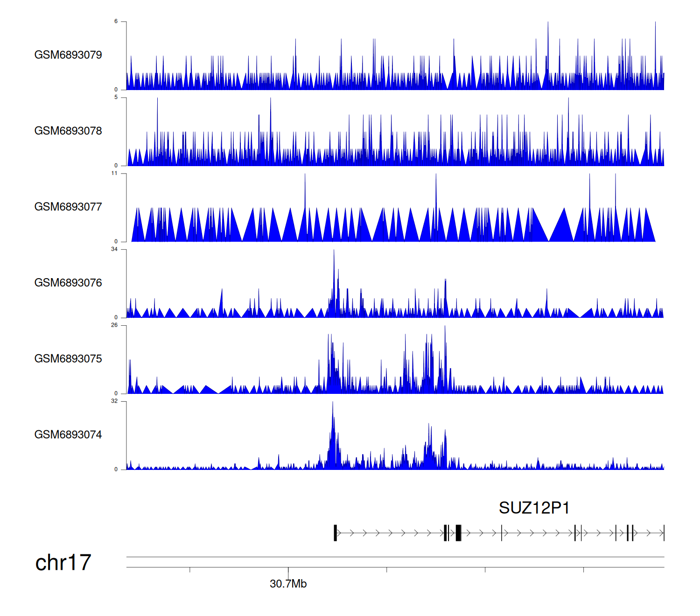Click the SUZ12P1 gene name

534,508
